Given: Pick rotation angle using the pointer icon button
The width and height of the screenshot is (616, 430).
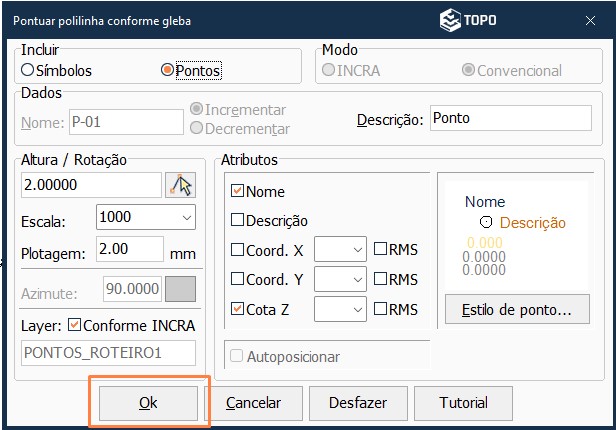Looking at the screenshot, I should 180,185.
